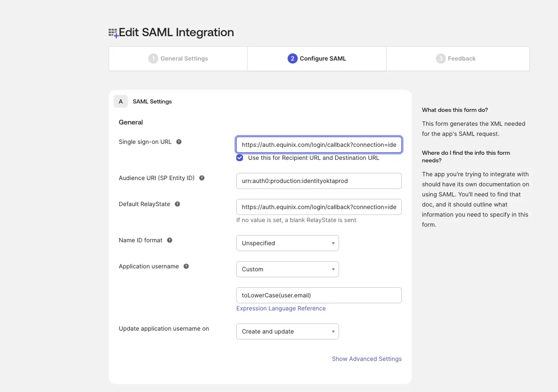Uncheck Use this for Recipient URL and Destination URL
This screenshot has height=392, width=558.
click(x=239, y=157)
